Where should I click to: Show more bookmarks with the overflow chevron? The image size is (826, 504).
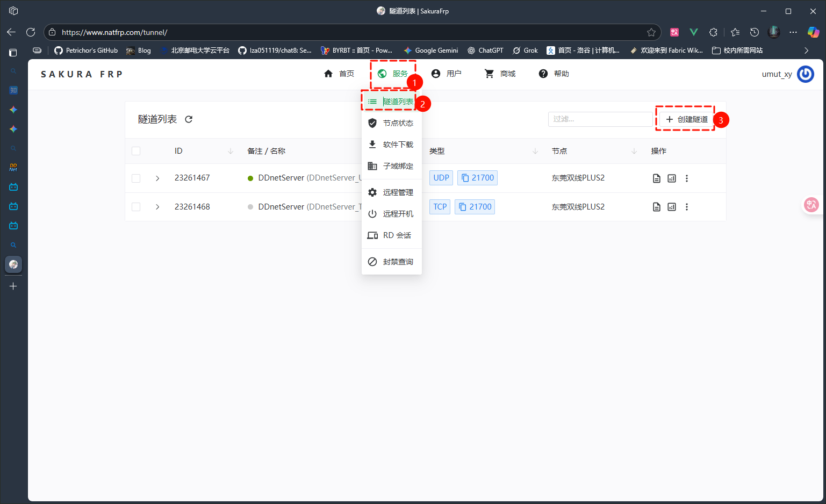(x=806, y=51)
